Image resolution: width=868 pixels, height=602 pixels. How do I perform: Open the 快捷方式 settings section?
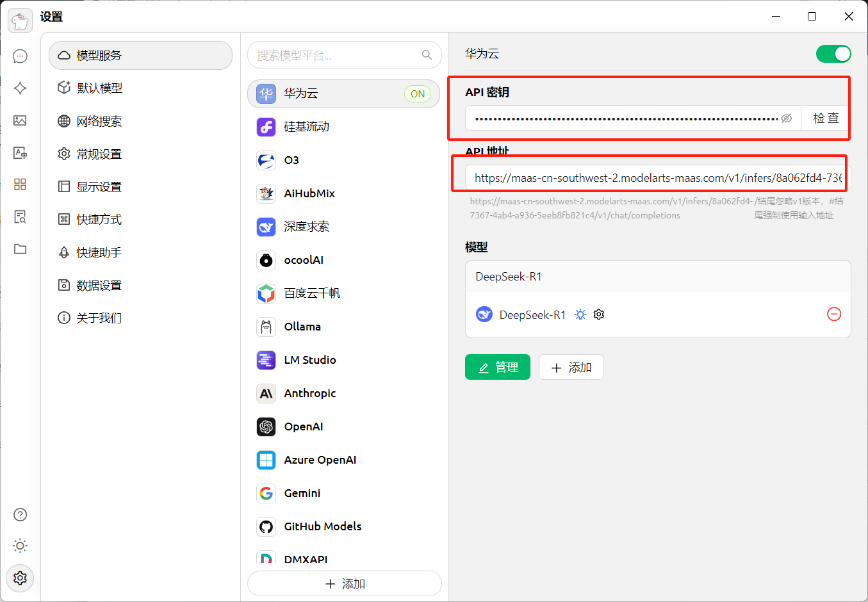click(x=140, y=219)
